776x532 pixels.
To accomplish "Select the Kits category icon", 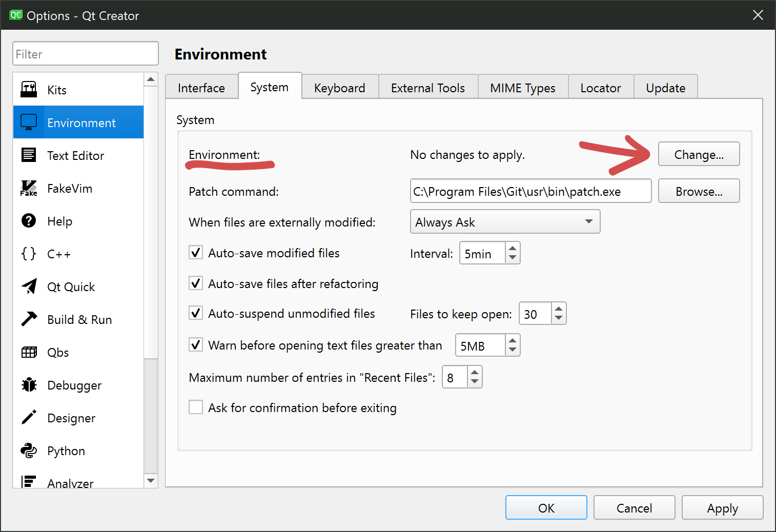I will point(29,90).
